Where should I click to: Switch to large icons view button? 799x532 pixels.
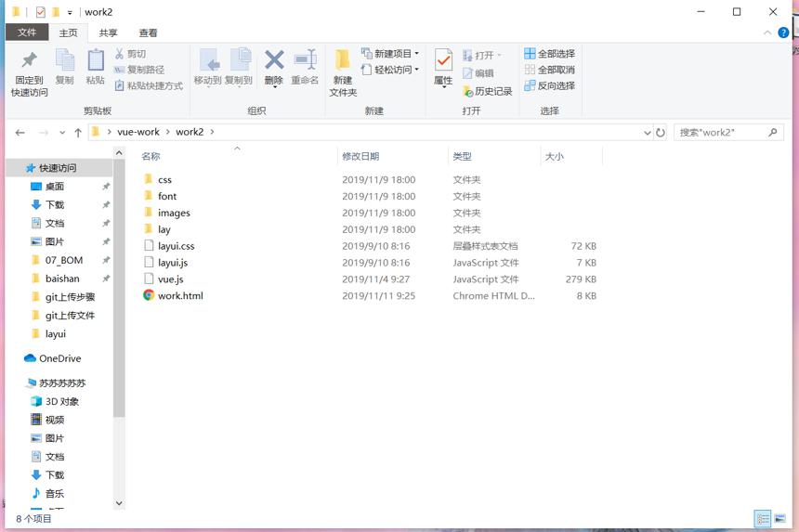779,519
